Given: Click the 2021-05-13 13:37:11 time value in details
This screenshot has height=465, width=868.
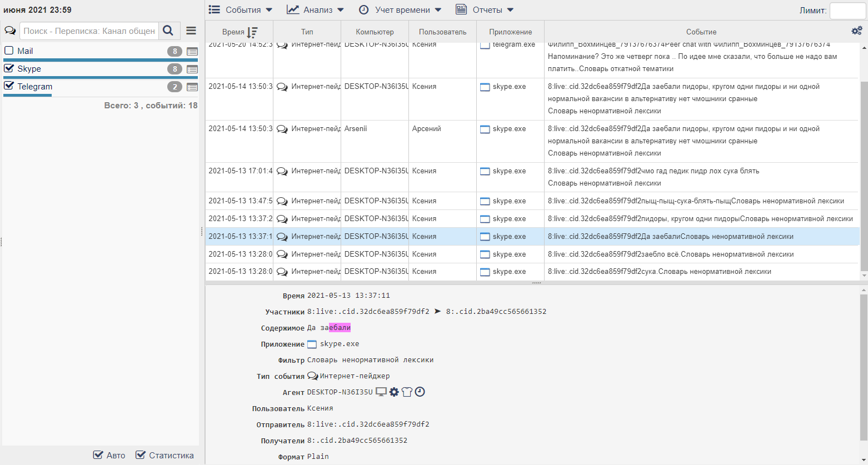Looking at the screenshot, I should point(348,296).
